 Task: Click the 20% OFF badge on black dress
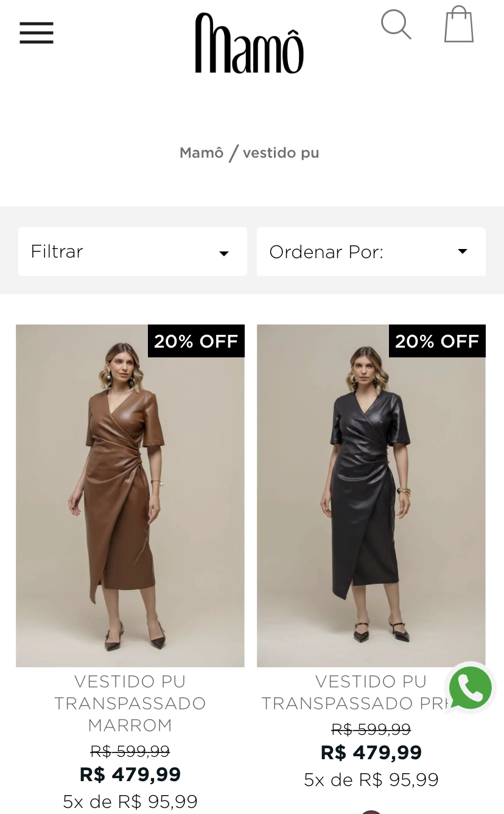tap(437, 341)
